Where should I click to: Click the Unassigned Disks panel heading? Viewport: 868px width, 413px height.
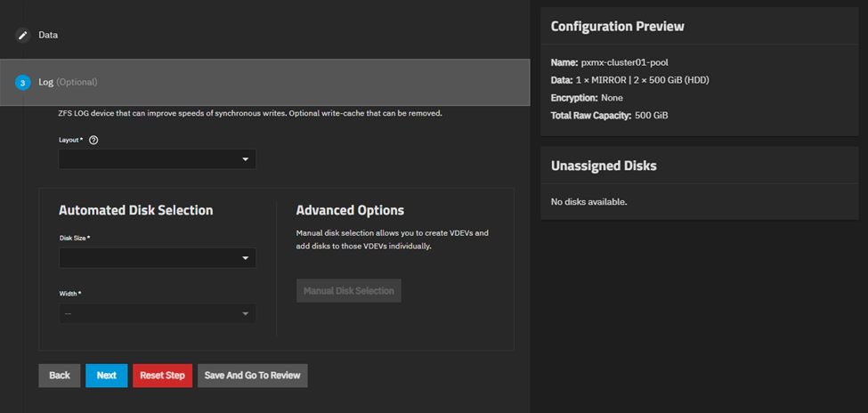(604, 166)
